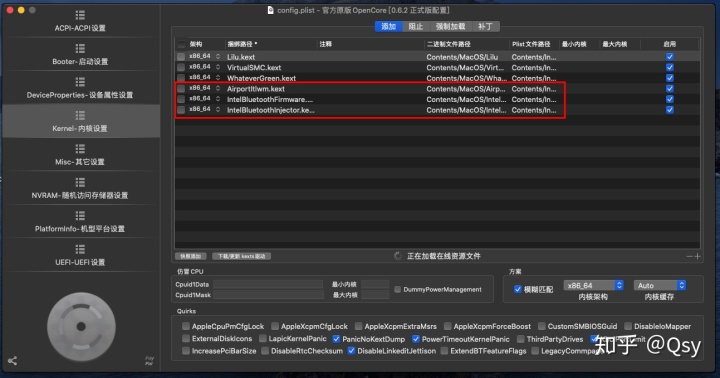
Task: Open architecture stepper for WhateverGreen.kext row
Action: click(x=218, y=78)
